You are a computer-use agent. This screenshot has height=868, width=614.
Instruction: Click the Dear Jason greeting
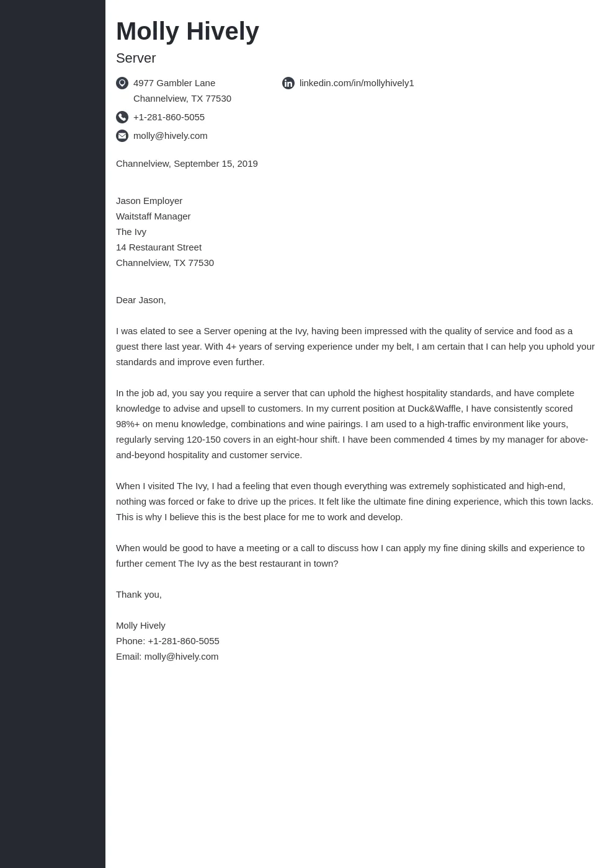click(x=141, y=300)
